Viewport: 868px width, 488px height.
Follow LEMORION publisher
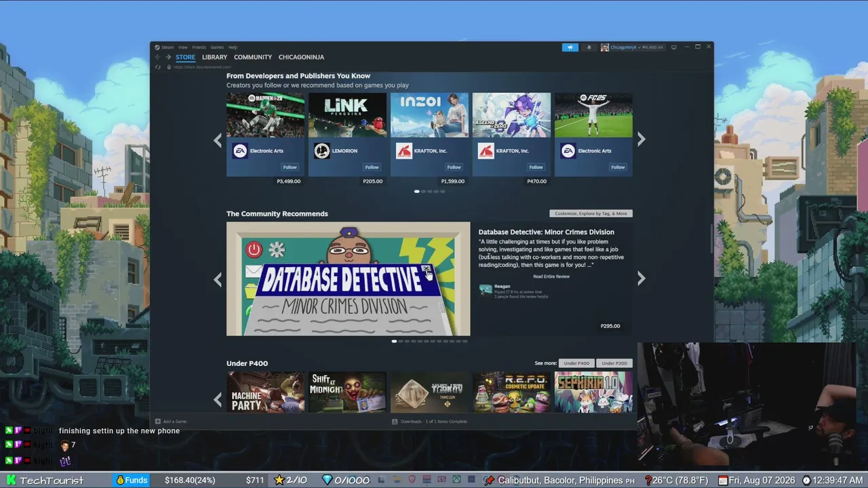pos(372,167)
